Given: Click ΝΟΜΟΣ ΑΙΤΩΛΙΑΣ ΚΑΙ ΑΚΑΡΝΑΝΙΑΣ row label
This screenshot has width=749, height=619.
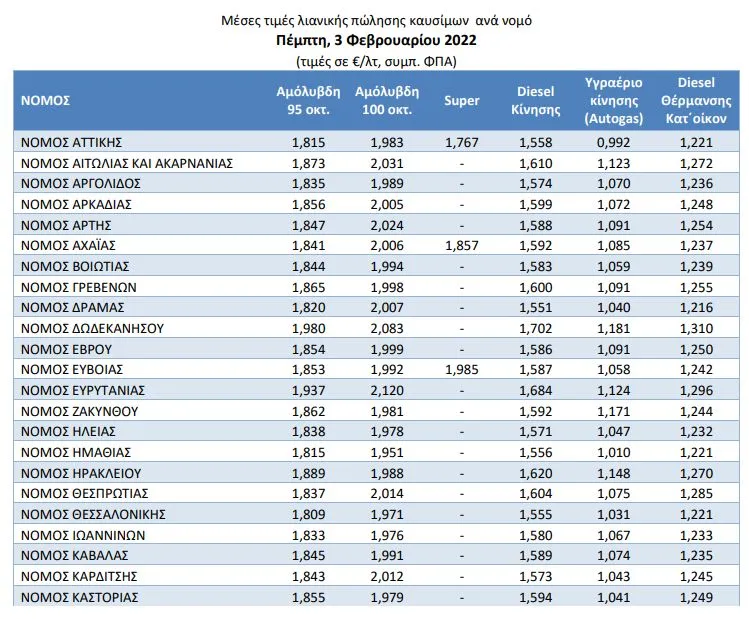Looking at the screenshot, I should pyautogui.click(x=127, y=163).
